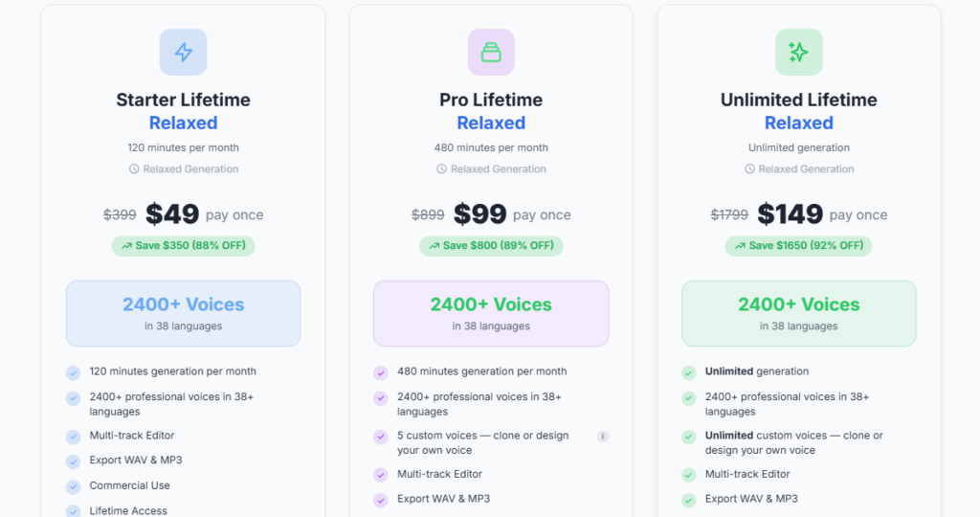Click the info icon beside 5 custom voices
The width and height of the screenshot is (980, 517).
click(x=603, y=437)
